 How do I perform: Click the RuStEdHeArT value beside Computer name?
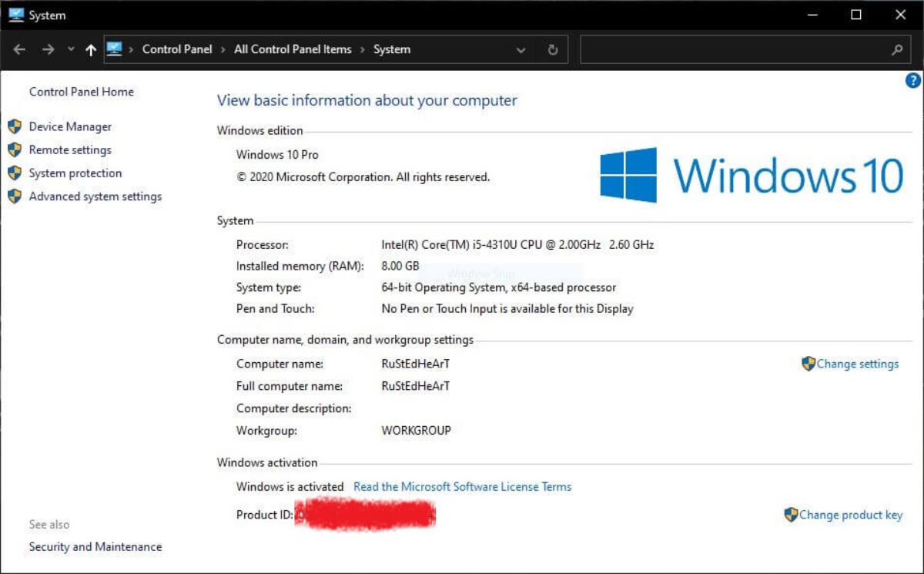click(x=416, y=364)
